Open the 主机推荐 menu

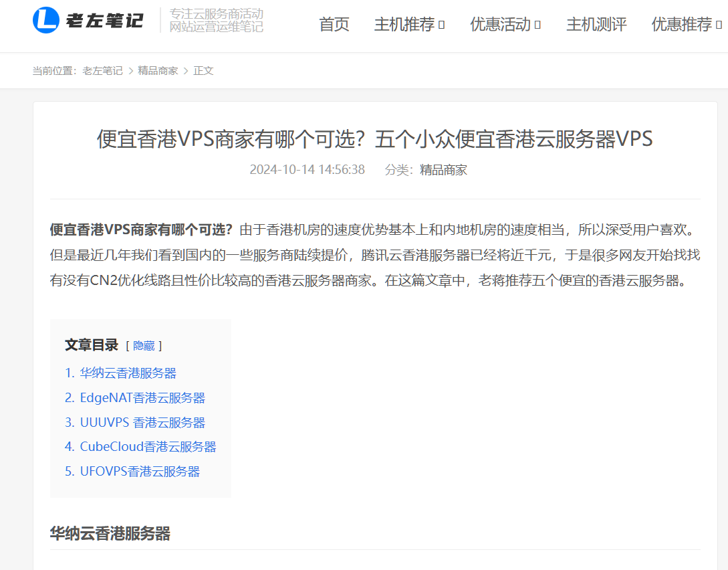[x=404, y=24]
